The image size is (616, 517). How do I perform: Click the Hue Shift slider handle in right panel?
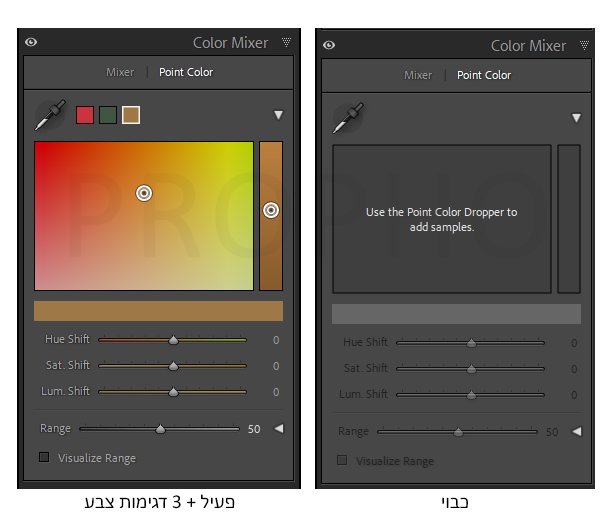click(471, 343)
